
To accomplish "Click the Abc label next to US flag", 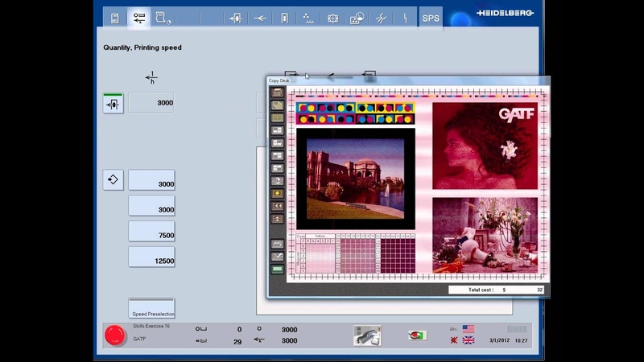I will tap(453, 329).
